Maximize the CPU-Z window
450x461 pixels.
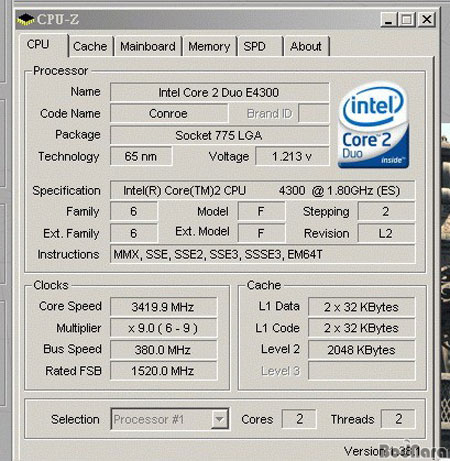[x=407, y=19]
